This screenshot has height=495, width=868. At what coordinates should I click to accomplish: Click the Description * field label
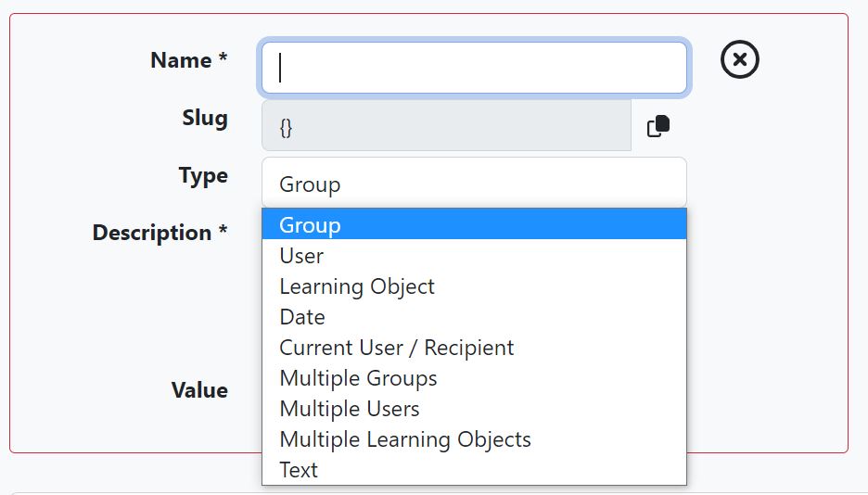[x=160, y=233]
